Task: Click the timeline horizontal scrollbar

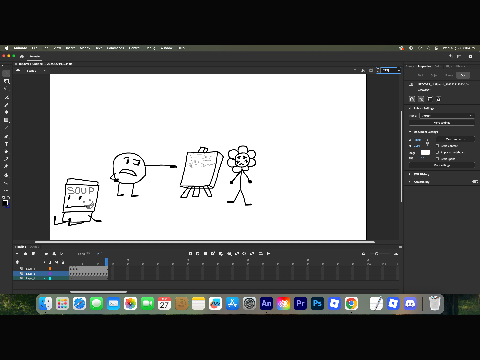Action: [98, 292]
